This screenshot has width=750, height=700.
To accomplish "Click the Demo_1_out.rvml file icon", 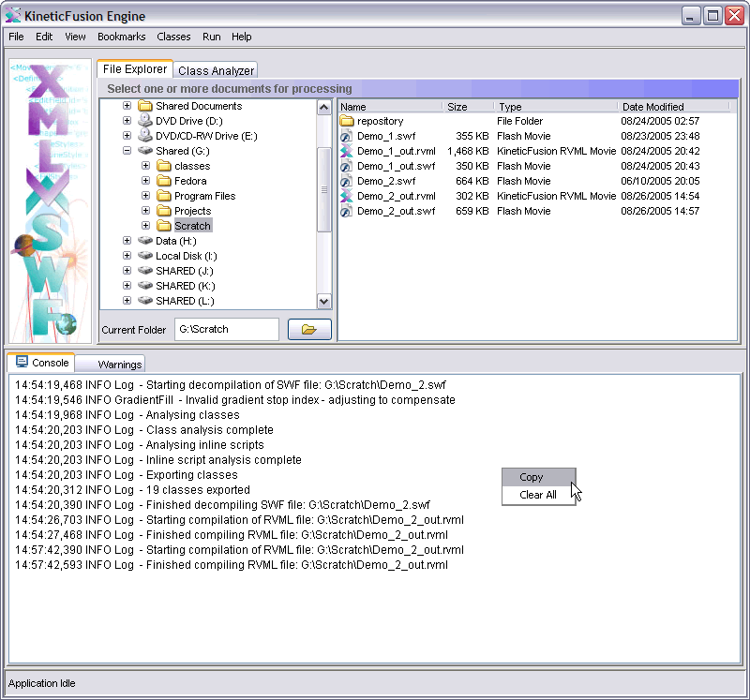I will [346, 151].
